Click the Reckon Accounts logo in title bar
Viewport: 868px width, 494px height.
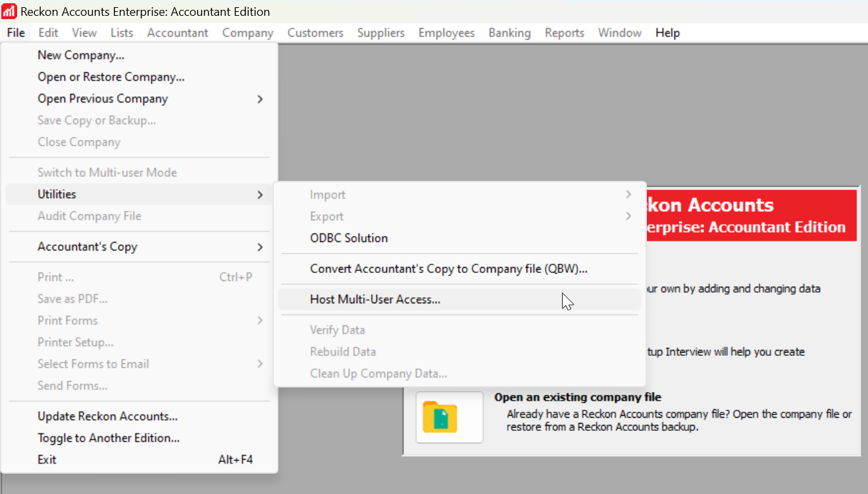10,12
